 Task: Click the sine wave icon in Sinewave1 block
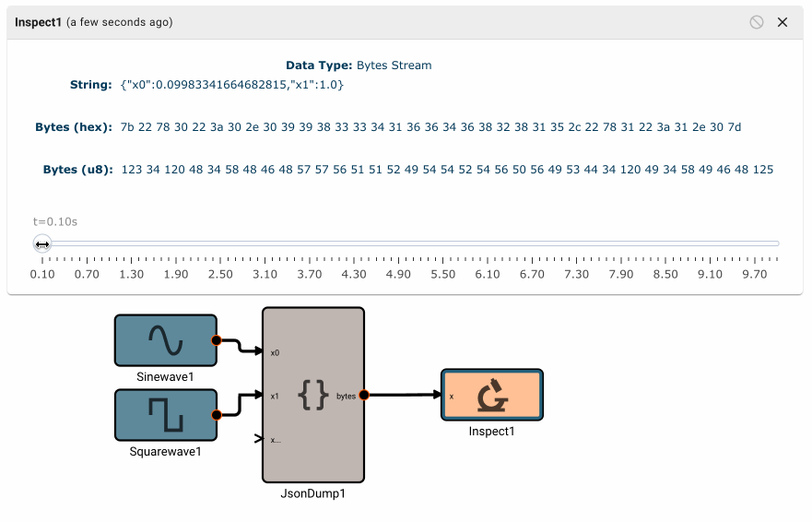(x=166, y=339)
